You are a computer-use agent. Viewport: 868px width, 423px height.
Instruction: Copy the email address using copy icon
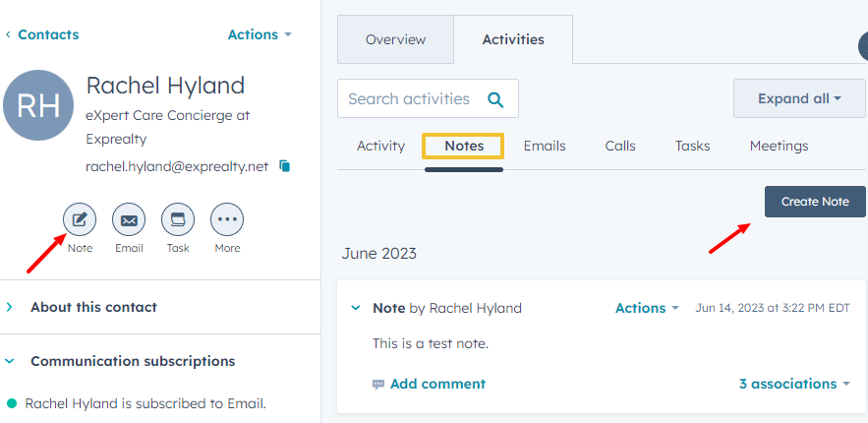pyautogui.click(x=285, y=166)
